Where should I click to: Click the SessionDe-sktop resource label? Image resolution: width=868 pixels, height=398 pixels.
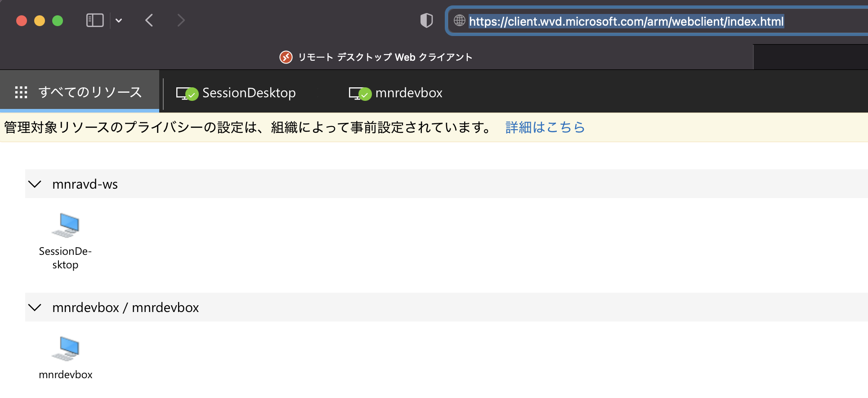pyautogui.click(x=65, y=258)
